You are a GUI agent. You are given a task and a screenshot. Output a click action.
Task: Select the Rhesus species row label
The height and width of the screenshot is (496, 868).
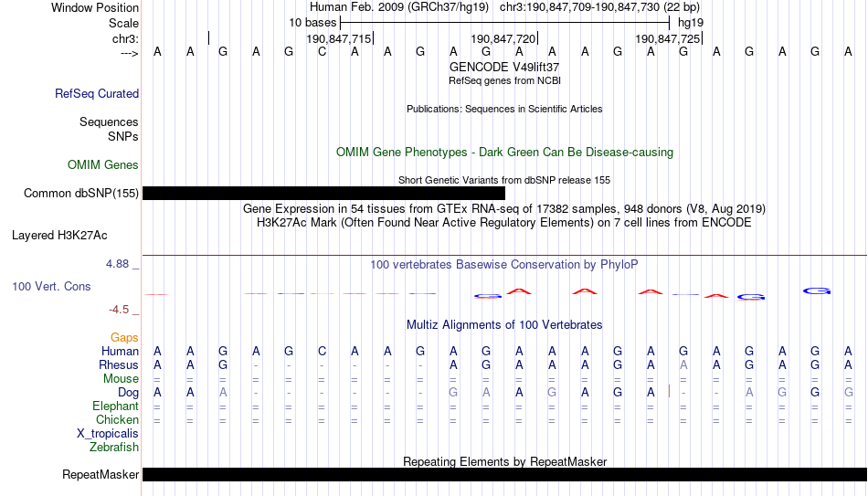119,364
